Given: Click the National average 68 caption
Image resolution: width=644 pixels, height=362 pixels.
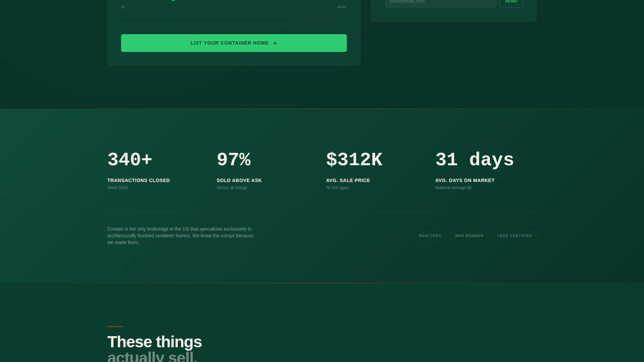Looking at the screenshot, I should 453,188.
